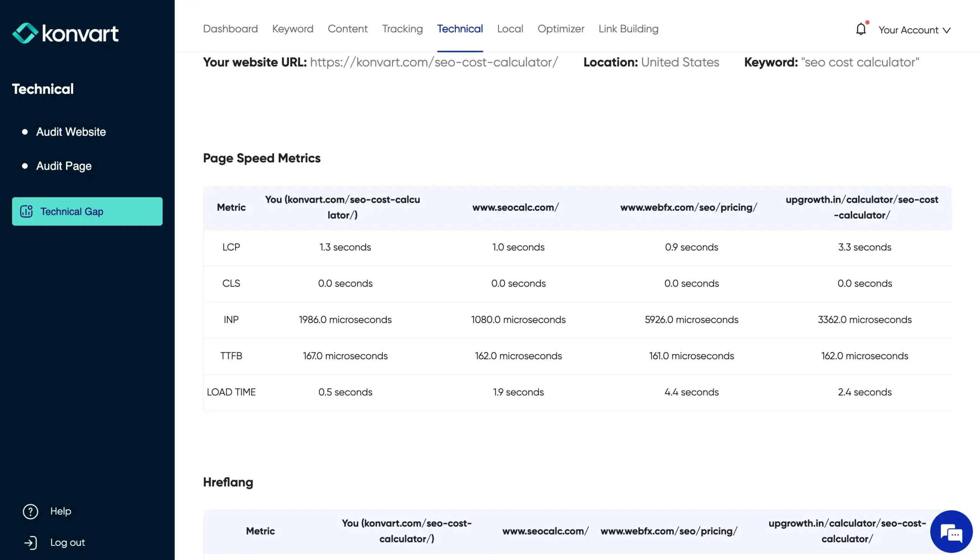The image size is (980, 560).
Task: Click the Metric header in Hreflang table
Action: (260, 531)
